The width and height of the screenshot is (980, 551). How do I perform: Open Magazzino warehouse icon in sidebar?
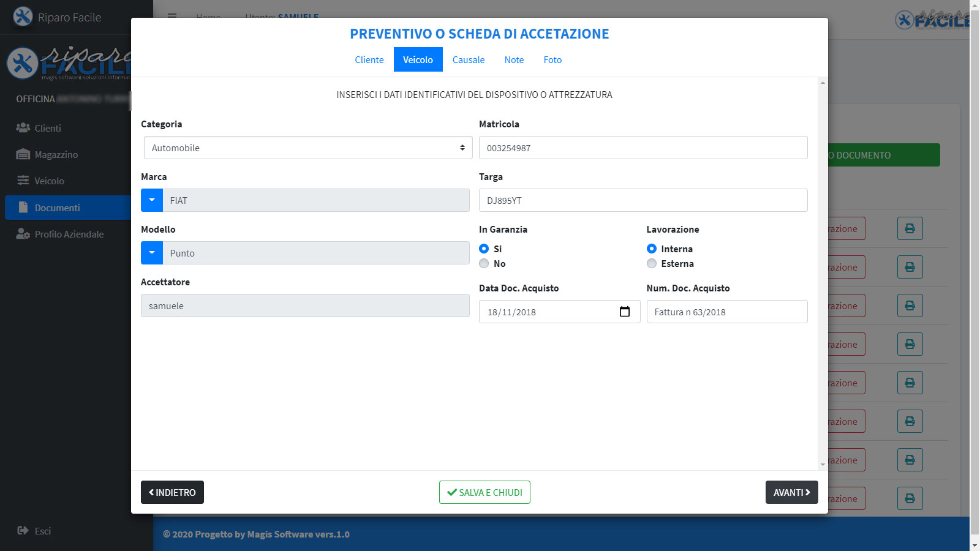pos(23,154)
